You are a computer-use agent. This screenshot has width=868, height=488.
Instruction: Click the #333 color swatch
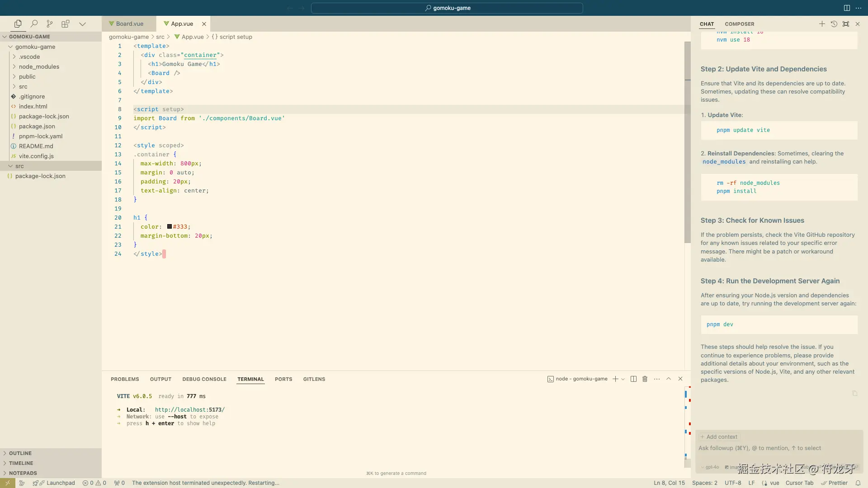tap(170, 227)
